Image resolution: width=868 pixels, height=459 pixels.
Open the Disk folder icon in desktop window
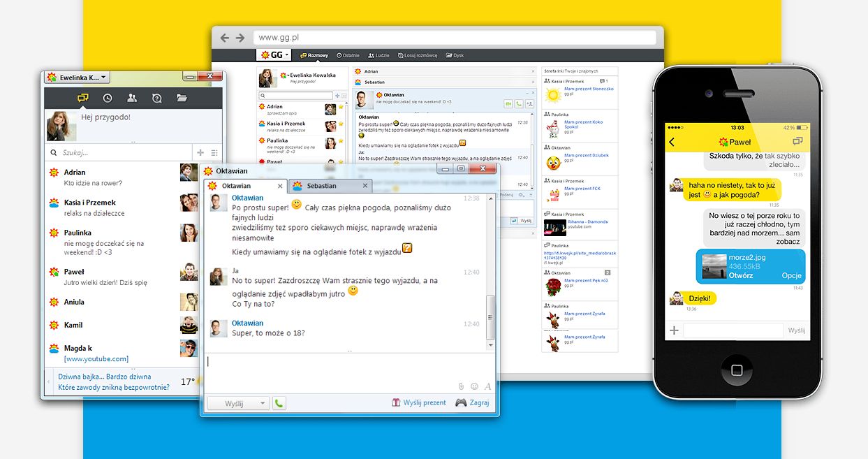(x=182, y=98)
